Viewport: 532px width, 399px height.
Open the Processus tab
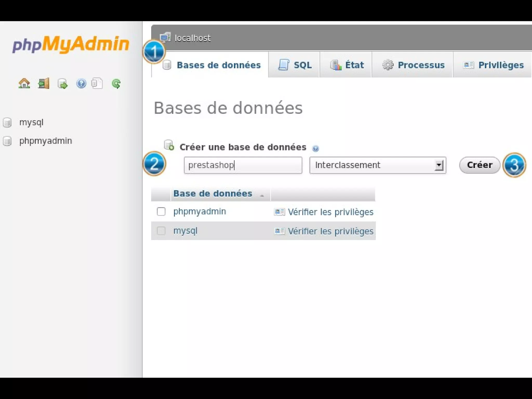[412, 65]
